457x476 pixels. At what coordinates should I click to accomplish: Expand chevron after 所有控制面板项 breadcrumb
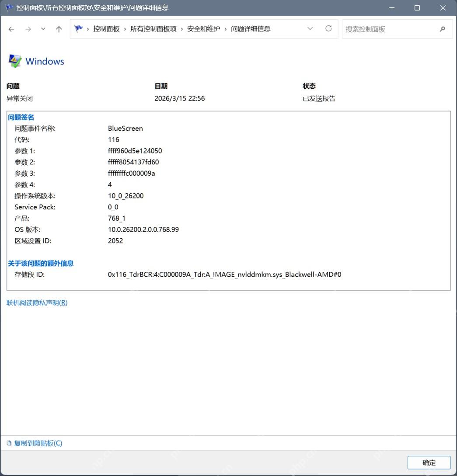coord(182,29)
